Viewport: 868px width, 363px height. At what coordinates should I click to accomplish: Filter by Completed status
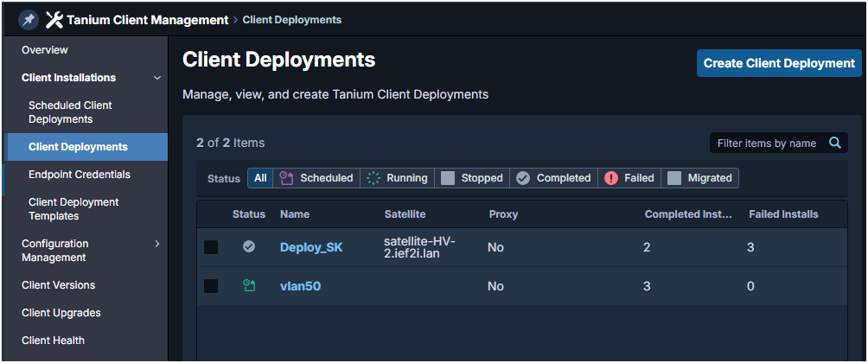pos(553,178)
